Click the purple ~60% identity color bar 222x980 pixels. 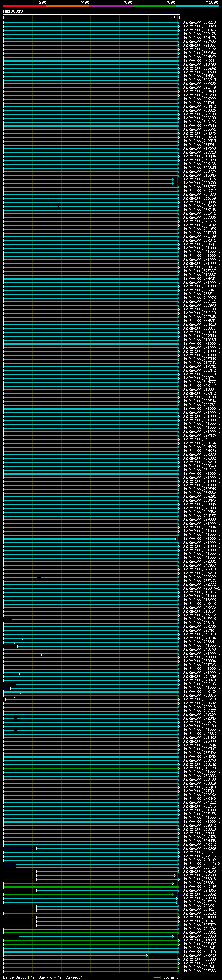(111, 6)
